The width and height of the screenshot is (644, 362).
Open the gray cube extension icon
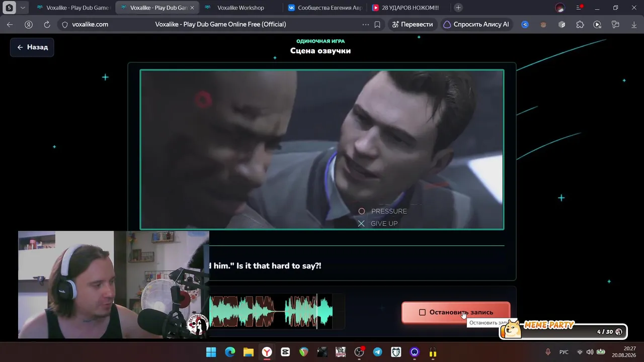(562, 24)
